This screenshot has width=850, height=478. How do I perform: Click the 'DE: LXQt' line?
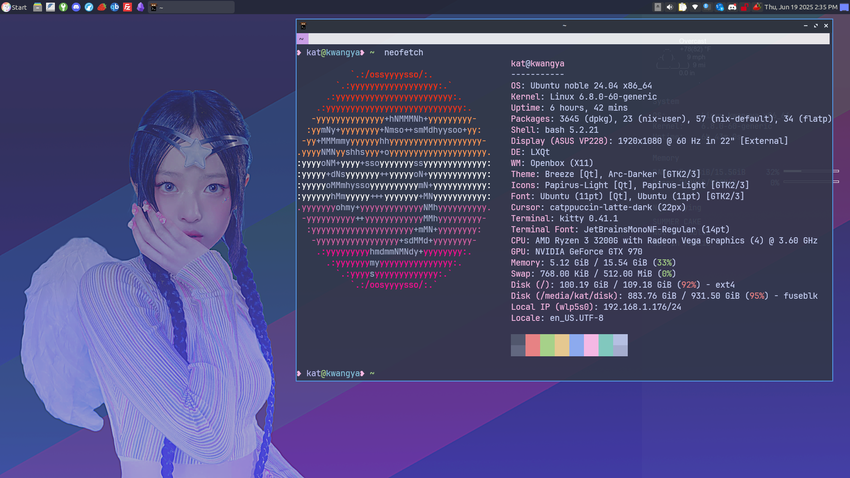coord(530,152)
